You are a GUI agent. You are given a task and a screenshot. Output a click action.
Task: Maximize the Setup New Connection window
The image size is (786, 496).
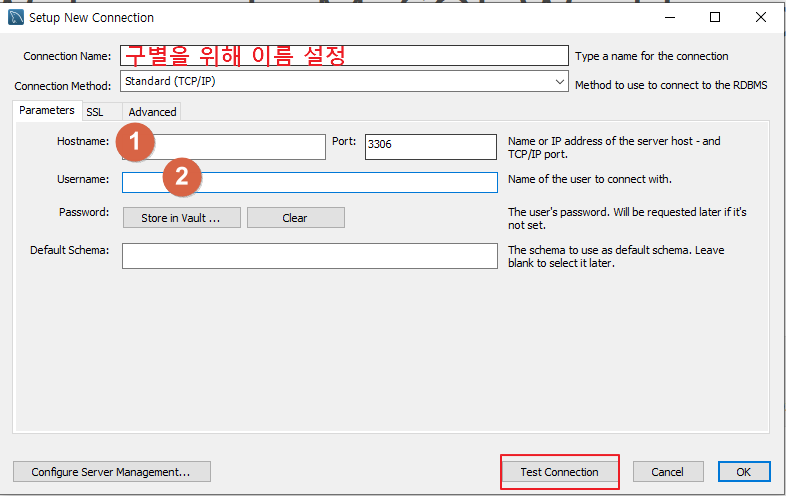click(715, 18)
